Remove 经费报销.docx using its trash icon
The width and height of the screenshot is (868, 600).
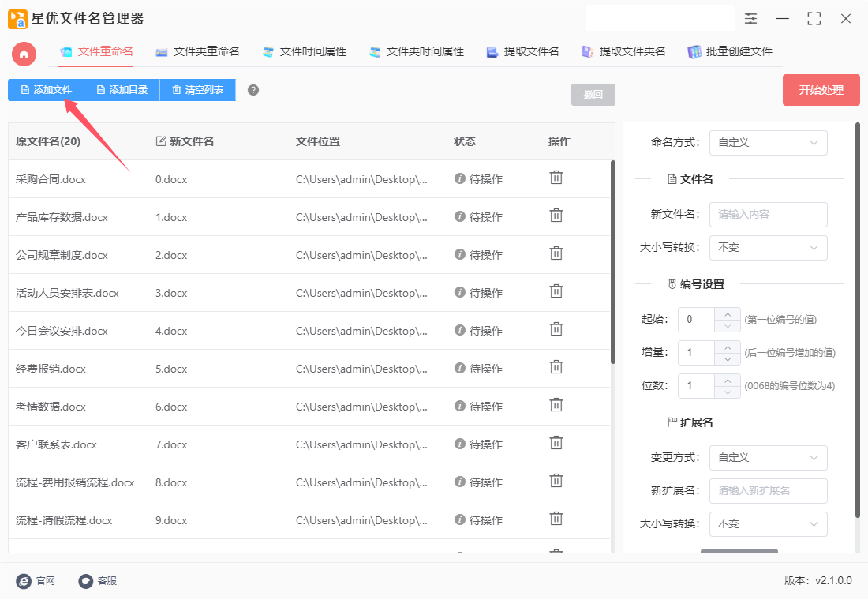pyautogui.click(x=556, y=367)
